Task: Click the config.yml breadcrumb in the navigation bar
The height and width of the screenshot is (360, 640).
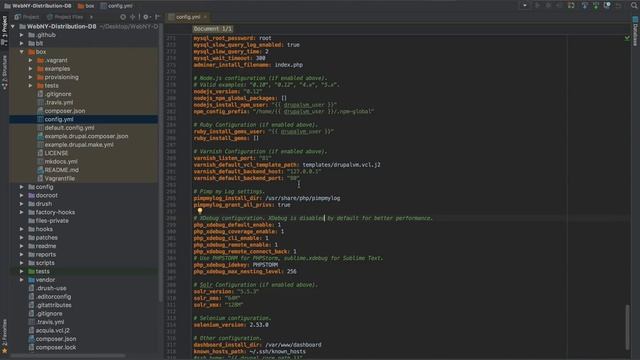Action: [x=117, y=6]
